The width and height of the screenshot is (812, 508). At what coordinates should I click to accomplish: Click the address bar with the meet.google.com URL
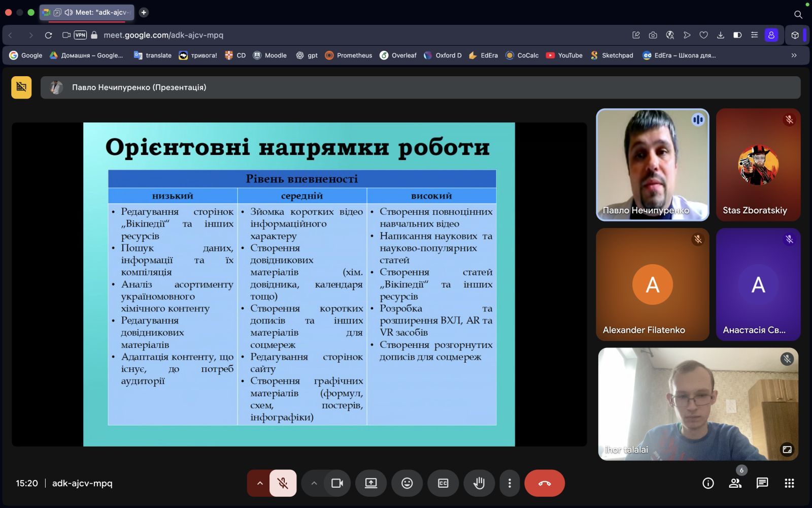click(163, 35)
